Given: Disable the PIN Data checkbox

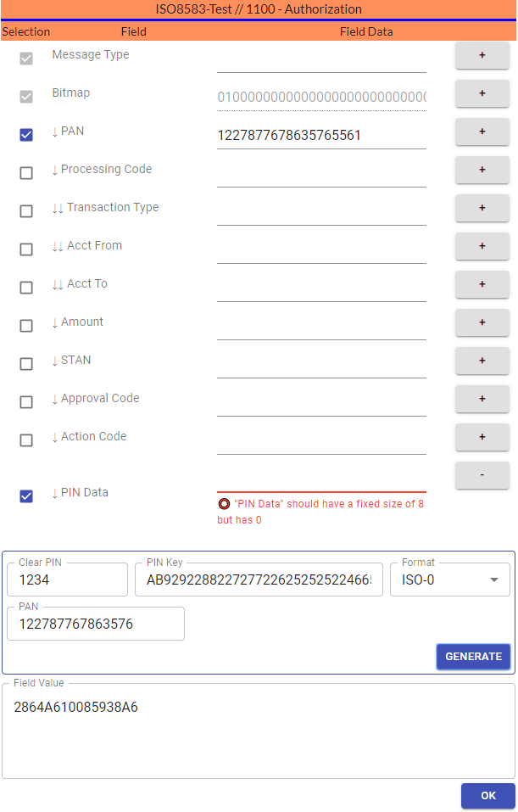Looking at the screenshot, I should coord(26,496).
